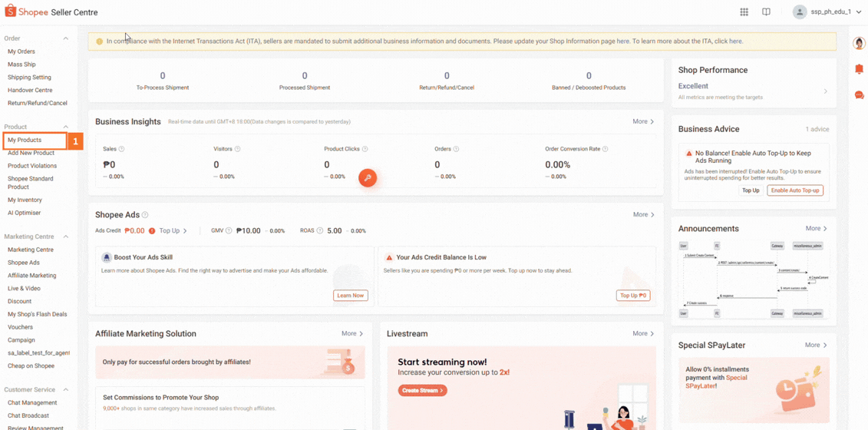The height and width of the screenshot is (430, 868).
Task: Click the Banned / Deboosted Products counter
Action: pyautogui.click(x=589, y=81)
